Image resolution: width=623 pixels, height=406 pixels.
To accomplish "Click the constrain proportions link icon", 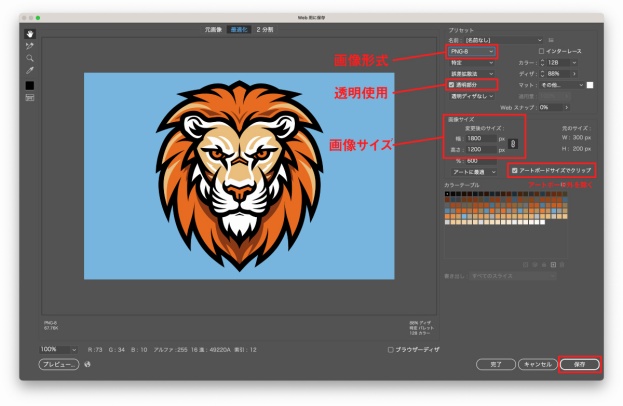I will 513,144.
